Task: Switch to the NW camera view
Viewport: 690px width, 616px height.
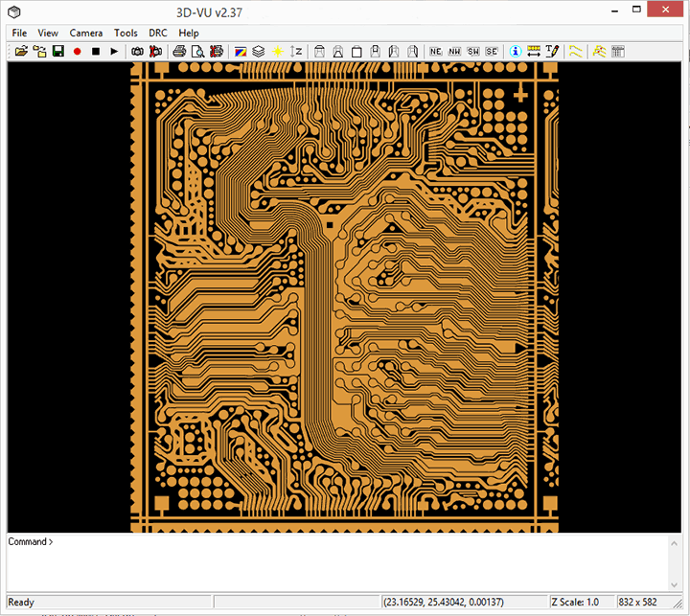Action: 454,52
